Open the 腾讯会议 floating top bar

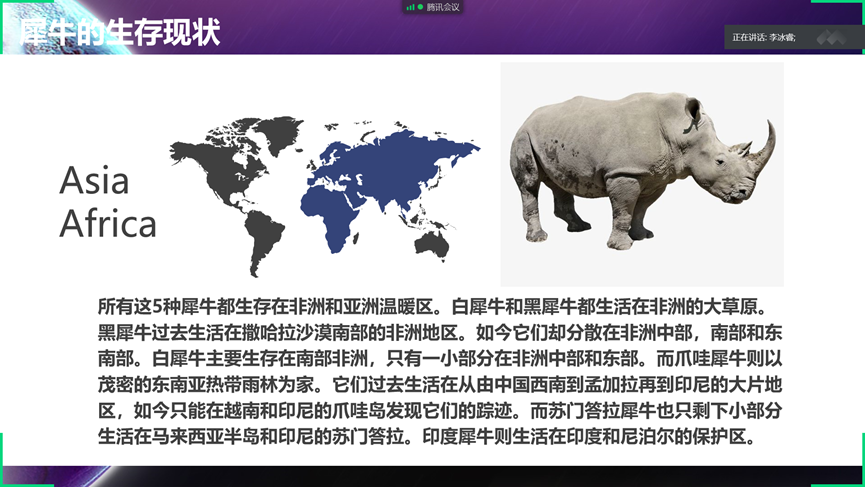(432, 7)
